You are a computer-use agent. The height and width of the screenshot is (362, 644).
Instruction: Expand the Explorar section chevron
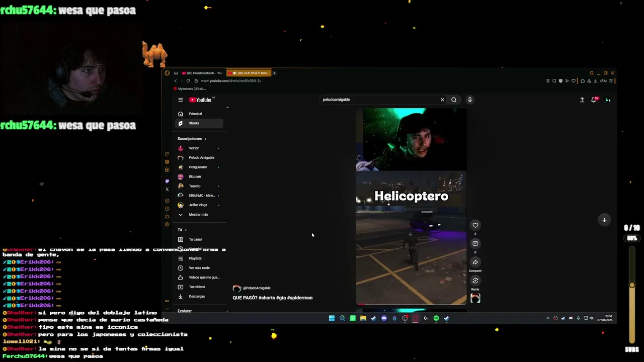[227, 311]
